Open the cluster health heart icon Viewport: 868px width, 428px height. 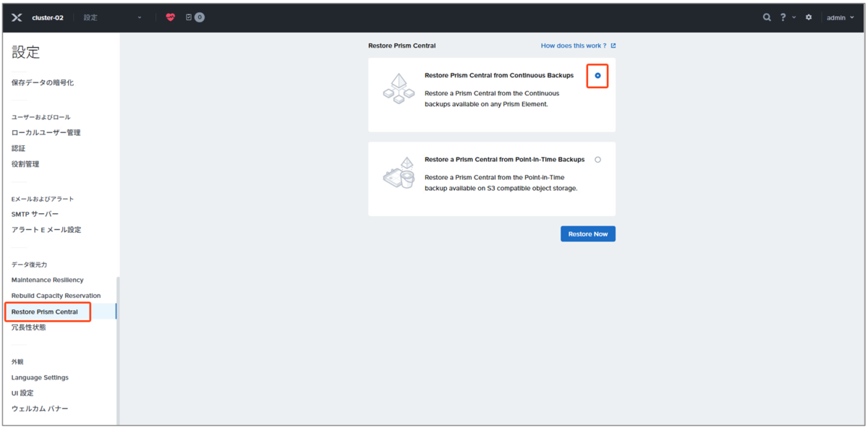pyautogui.click(x=171, y=17)
